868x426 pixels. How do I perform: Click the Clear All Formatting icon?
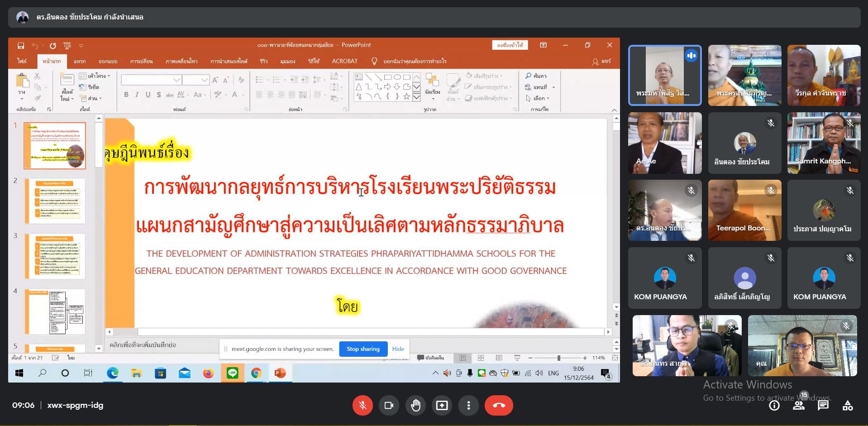[241, 80]
